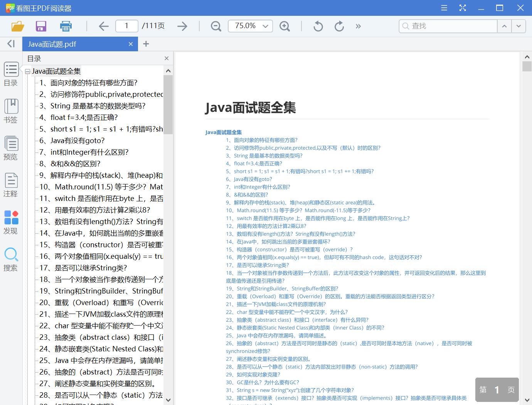Save the document using the floppy icon
The width and height of the screenshot is (532, 405).
[41, 26]
